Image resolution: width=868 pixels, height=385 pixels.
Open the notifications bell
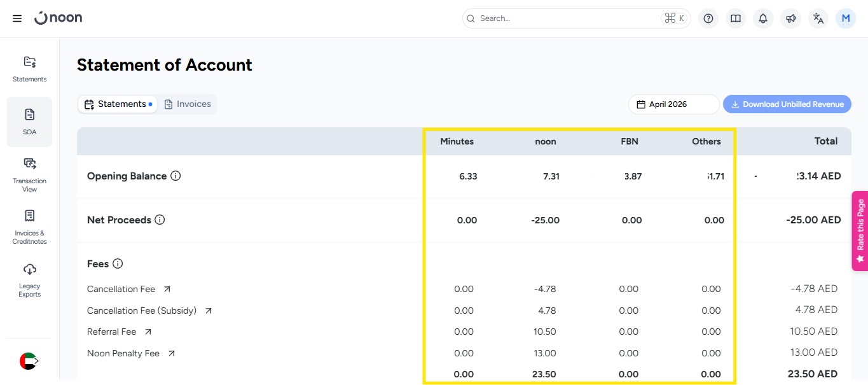[763, 18]
